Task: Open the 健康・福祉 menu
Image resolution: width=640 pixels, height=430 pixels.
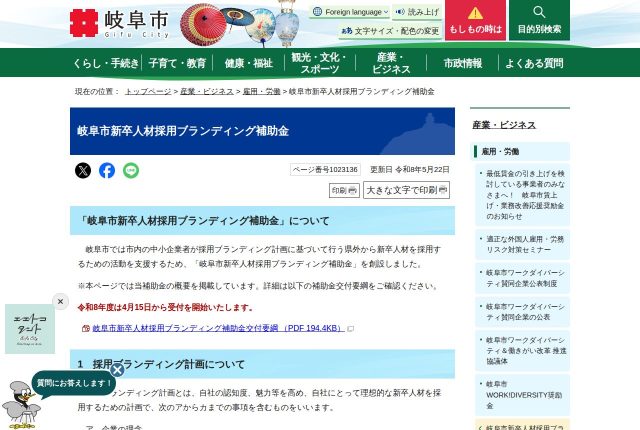Action: click(249, 63)
